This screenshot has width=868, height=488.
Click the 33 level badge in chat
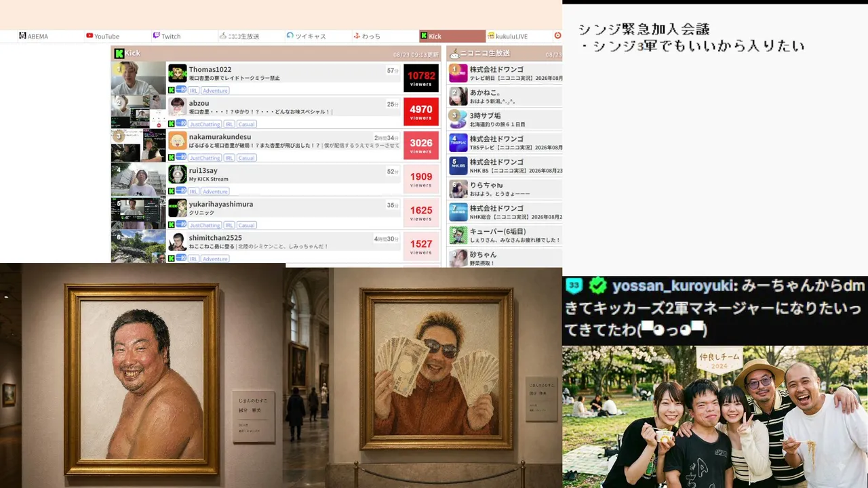[574, 285]
